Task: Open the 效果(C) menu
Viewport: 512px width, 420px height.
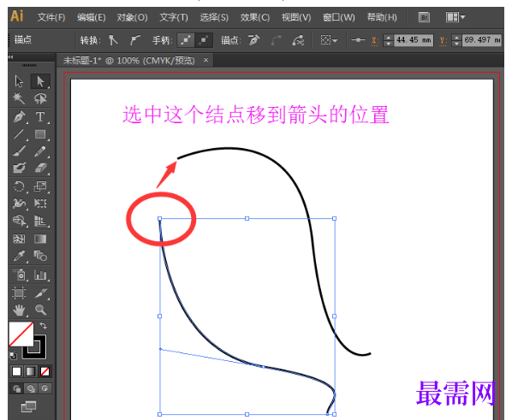Action: [255, 17]
